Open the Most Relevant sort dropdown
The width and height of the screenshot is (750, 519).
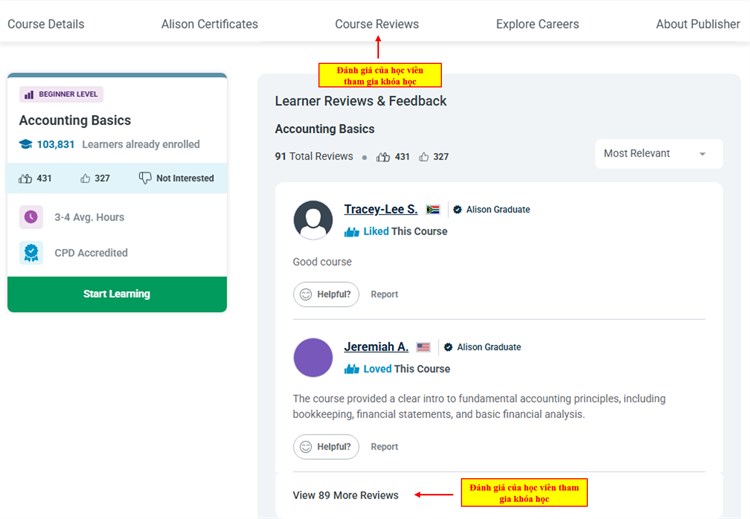pyautogui.click(x=658, y=153)
